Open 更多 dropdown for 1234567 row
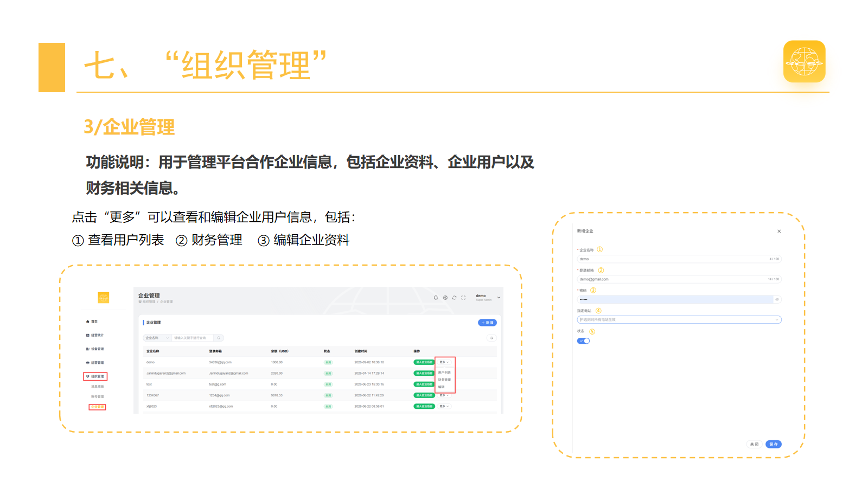 click(444, 395)
